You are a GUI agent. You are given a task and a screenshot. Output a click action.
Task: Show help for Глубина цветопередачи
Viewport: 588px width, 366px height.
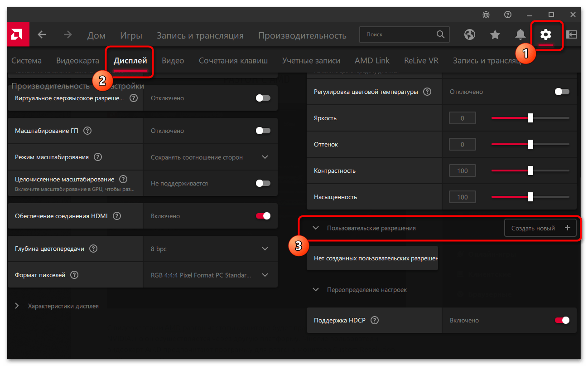(x=93, y=249)
